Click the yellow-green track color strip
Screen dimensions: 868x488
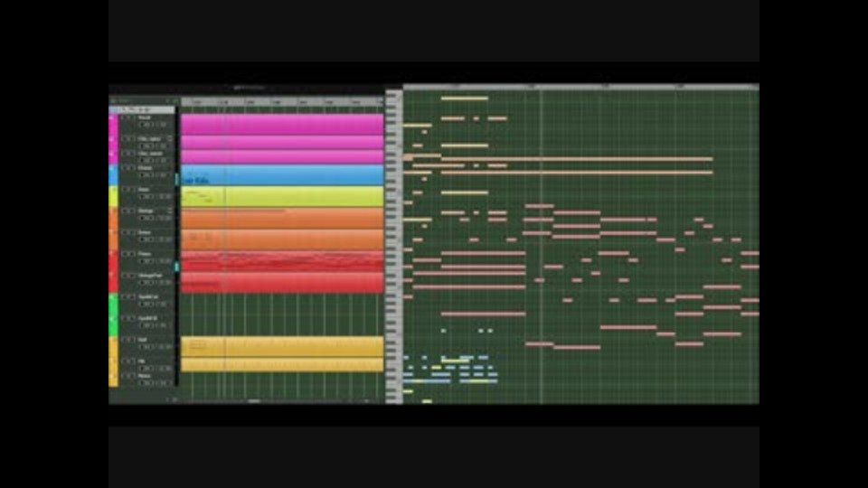[x=114, y=196]
